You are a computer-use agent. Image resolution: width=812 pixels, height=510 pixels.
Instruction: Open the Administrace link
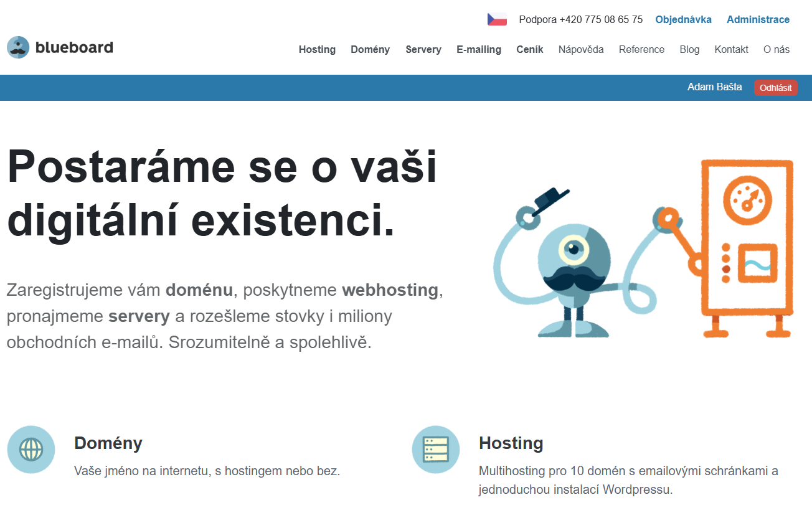coord(758,19)
